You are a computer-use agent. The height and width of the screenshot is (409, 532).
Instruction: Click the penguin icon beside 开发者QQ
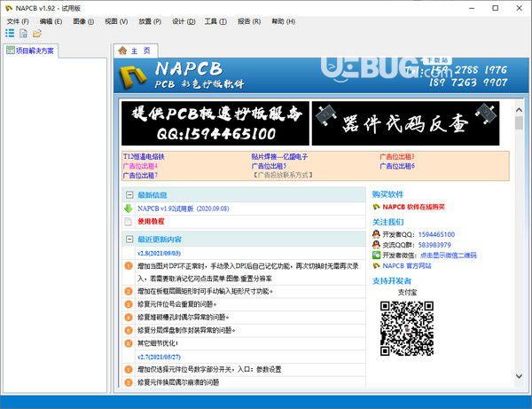(376, 234)
